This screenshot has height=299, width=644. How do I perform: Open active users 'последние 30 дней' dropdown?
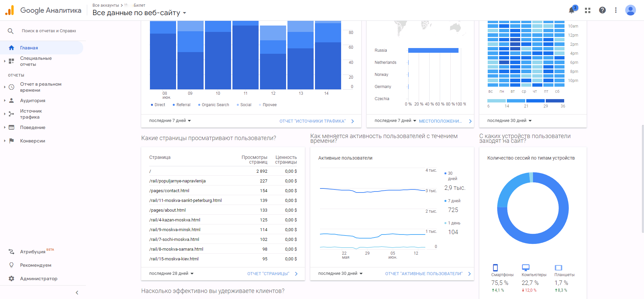tap(340, 273)
